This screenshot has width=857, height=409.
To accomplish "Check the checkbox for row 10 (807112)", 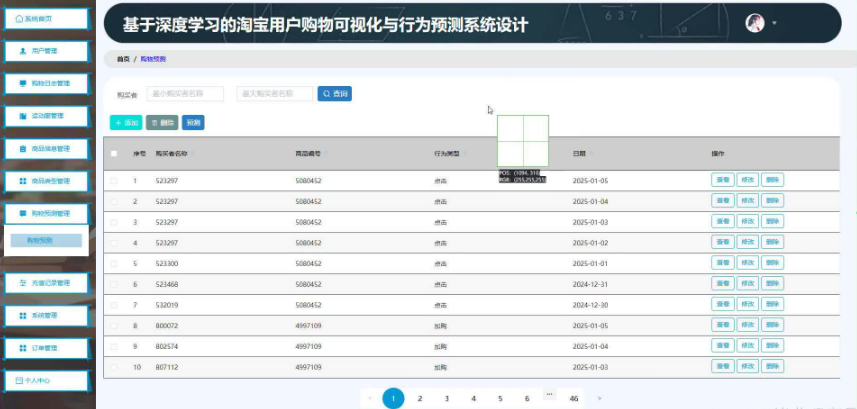I will 114,367.
